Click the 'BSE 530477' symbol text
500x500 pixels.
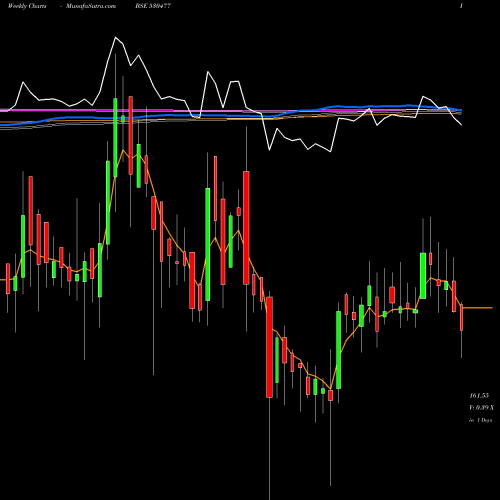(x=153, y=6)
